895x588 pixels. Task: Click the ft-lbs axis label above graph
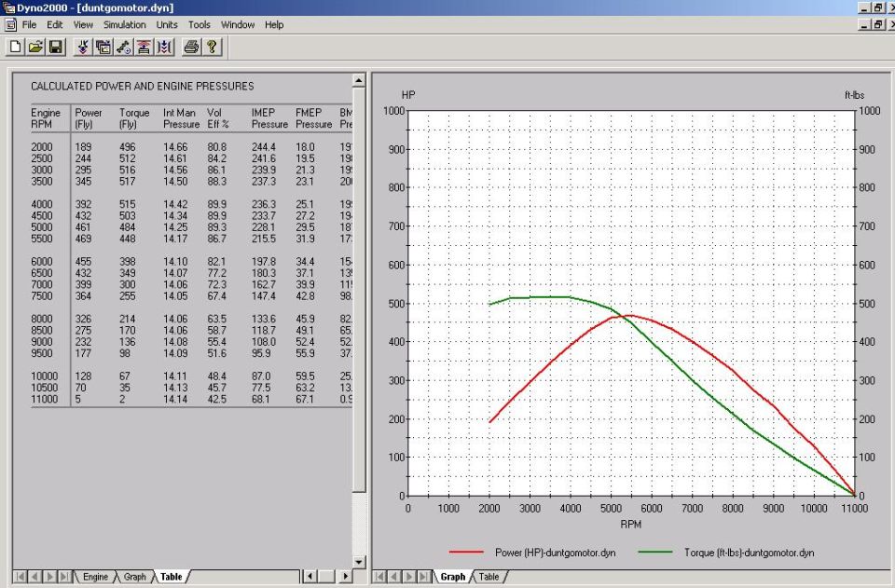855,95
